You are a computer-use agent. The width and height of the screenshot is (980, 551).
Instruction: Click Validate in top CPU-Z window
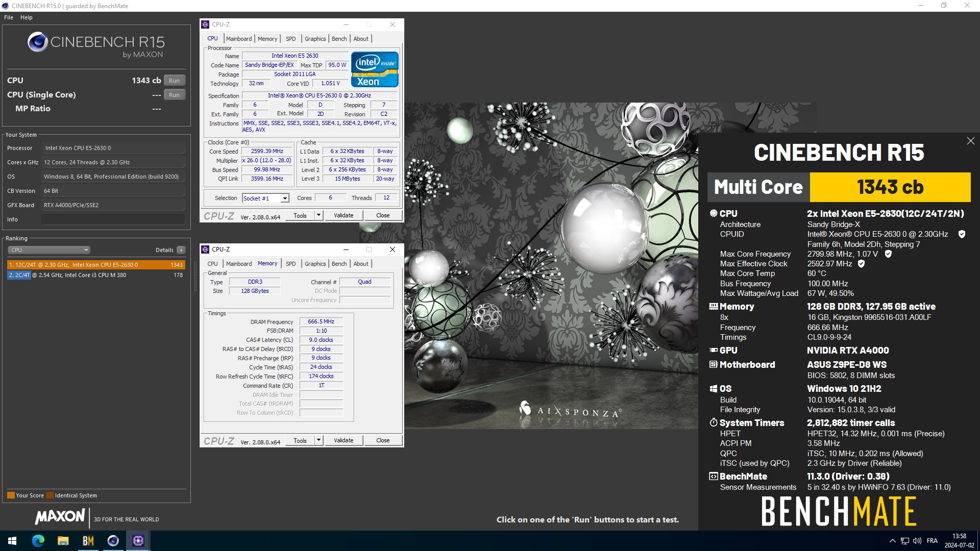(344, 216)
